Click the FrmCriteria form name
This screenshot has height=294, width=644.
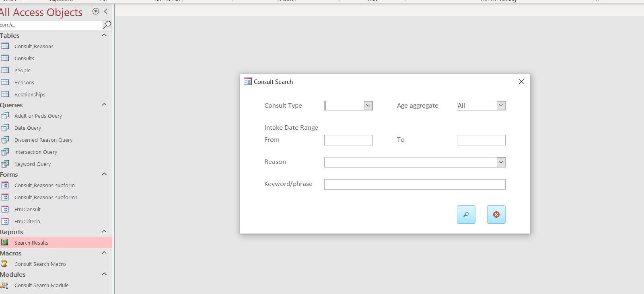pyautogui.click(x=27, y=222)
